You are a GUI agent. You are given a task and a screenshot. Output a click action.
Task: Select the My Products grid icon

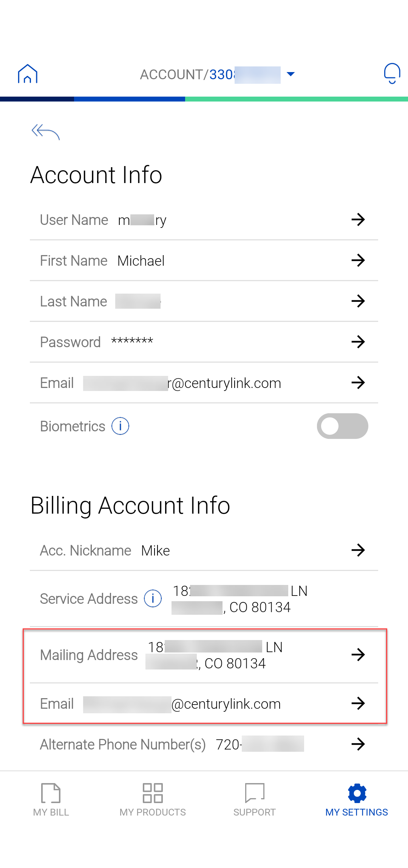tap(153, 794)
